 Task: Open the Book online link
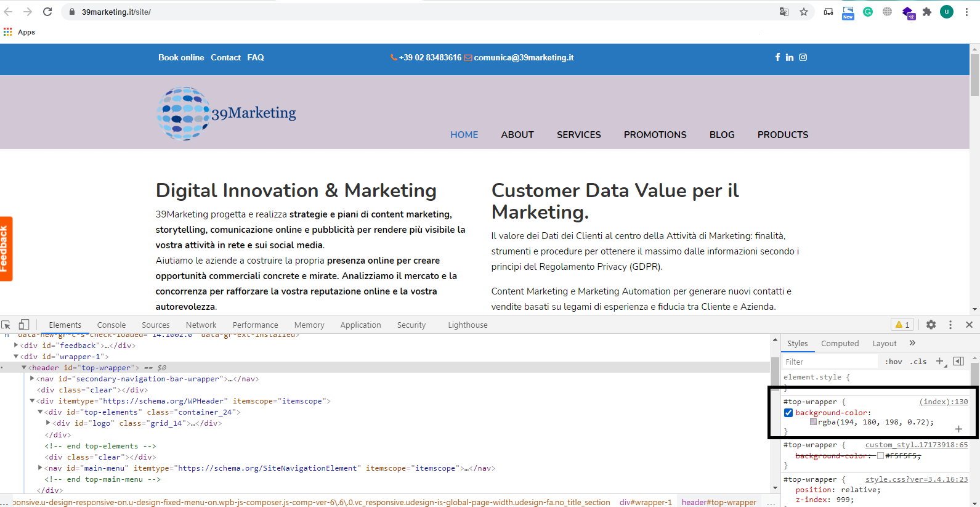(x=181, y=57)
